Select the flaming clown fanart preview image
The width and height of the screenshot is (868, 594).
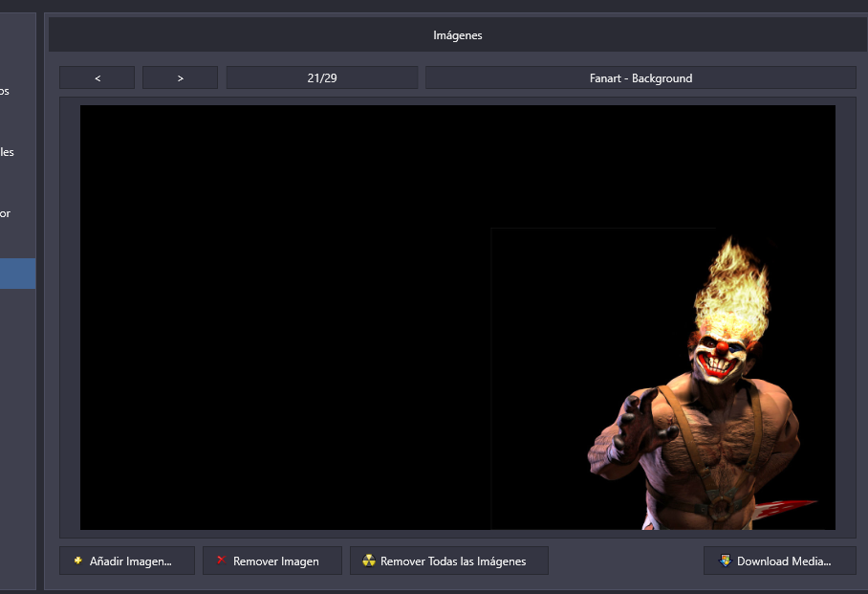coord(458,318)
